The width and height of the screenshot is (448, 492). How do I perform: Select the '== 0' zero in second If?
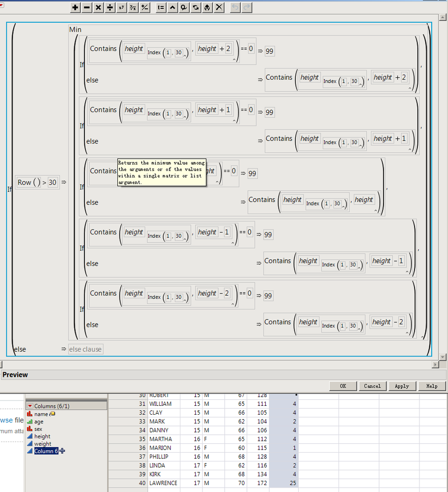[x=251, y=110]
